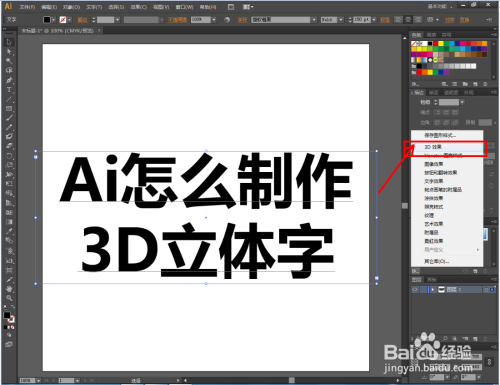The height and width of the screenshot is (385, 500).
Task: Select the Eraser tool
Action: (x=9, y=146)
